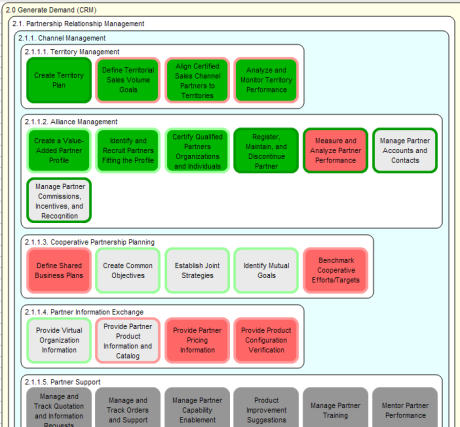Click Establish Joint Strategies box
This screenshot has width=460, height=427.
click(x=197, y=270)
